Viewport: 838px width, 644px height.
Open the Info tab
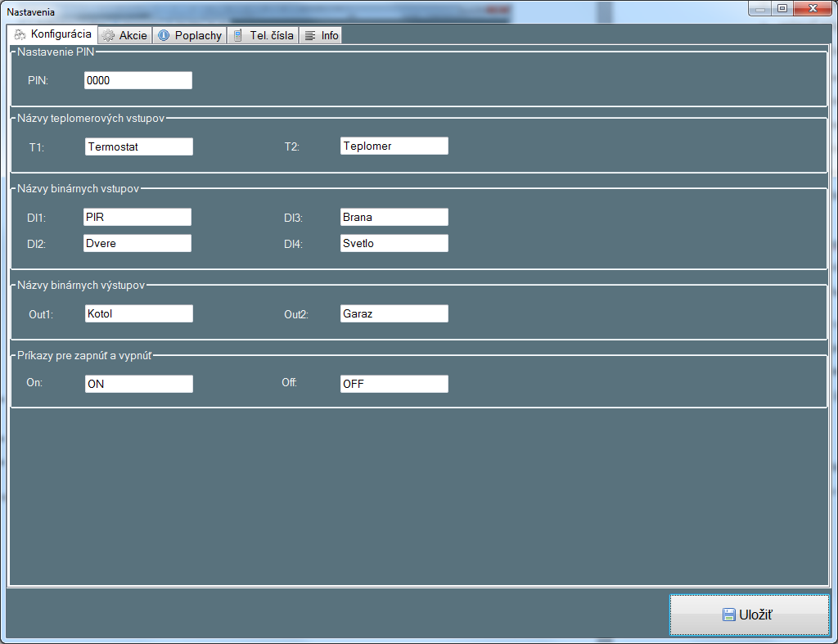coord(321,35)
